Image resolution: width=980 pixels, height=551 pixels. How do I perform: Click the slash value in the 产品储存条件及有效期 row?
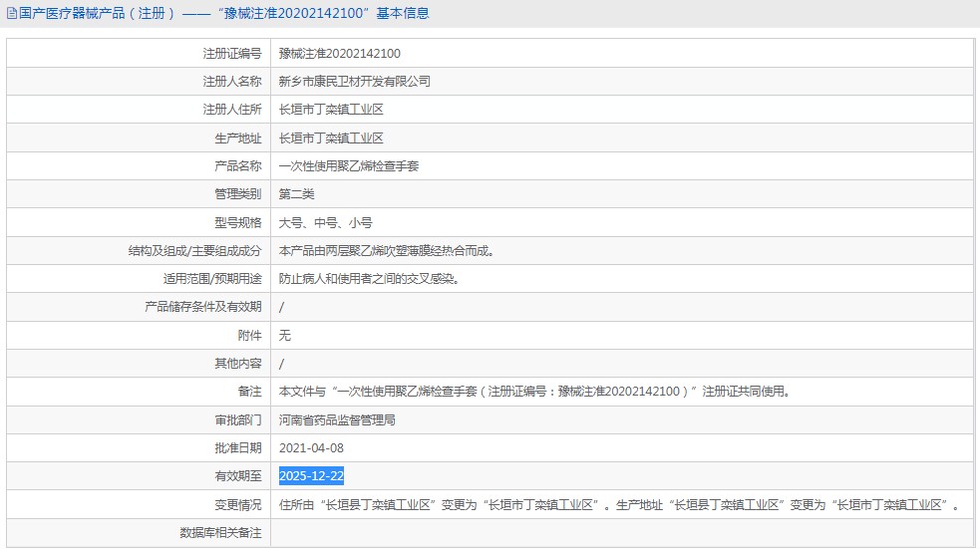tap(281, 307)
